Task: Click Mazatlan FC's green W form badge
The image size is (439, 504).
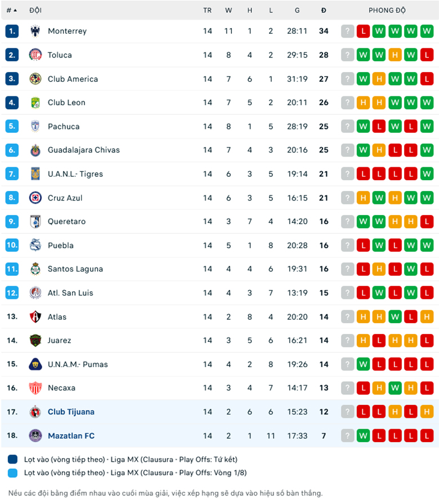Action: 364,435
